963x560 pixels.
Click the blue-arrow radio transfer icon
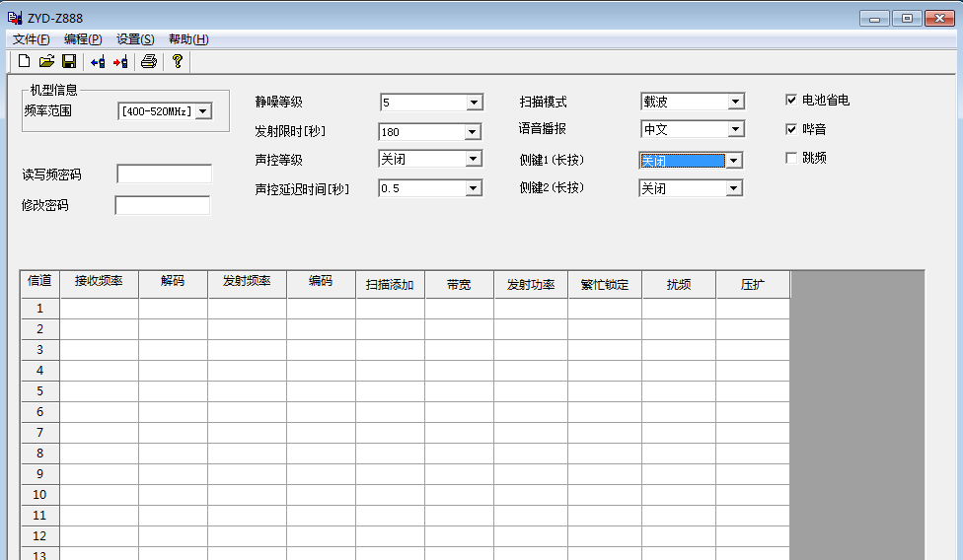coord(98,62)
